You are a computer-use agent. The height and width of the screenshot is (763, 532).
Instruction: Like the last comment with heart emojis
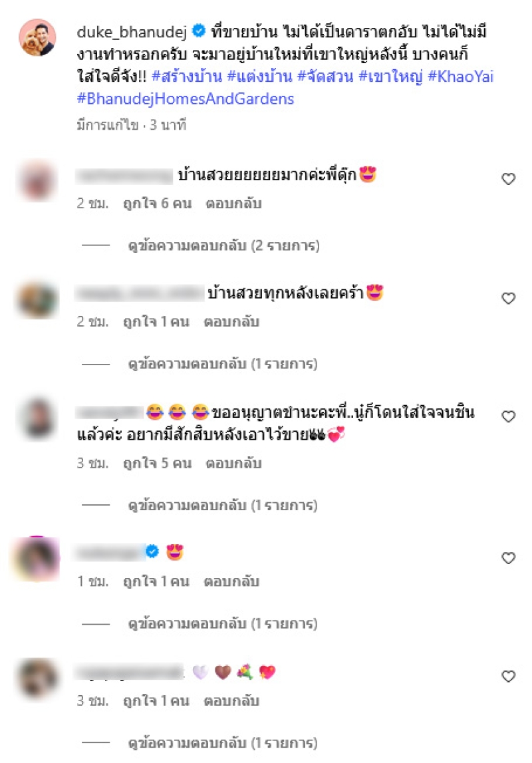508,677
